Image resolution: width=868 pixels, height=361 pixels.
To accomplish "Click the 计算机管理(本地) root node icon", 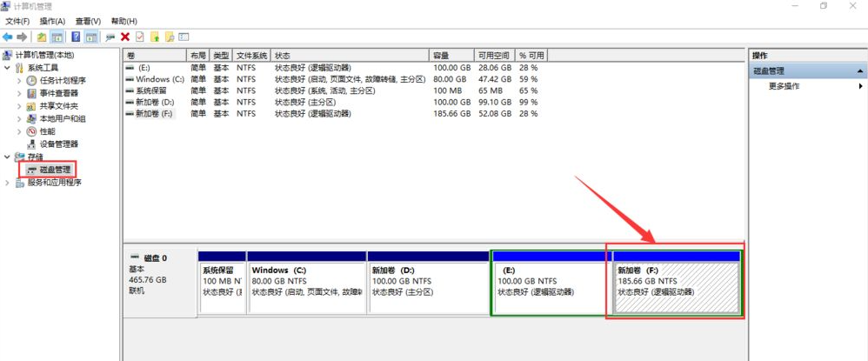I will tap(7, 55).
